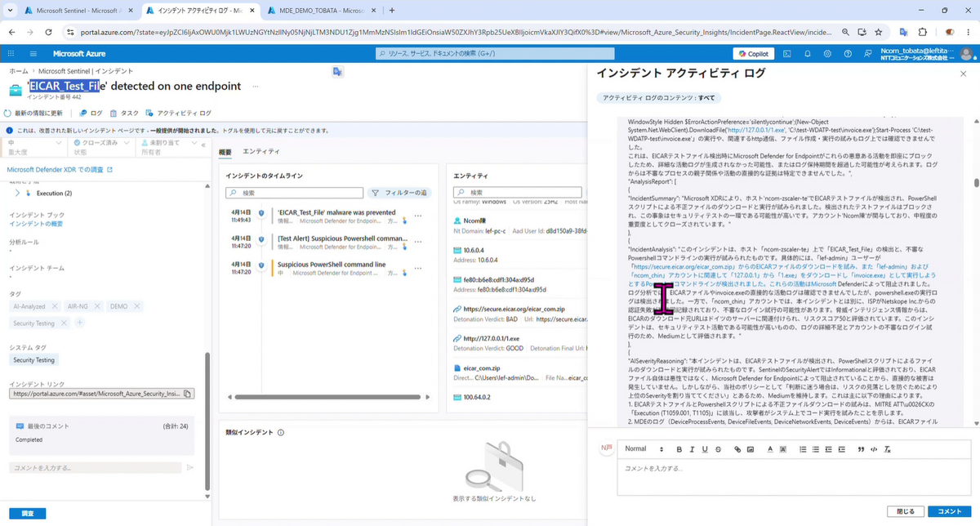
Task: Change the comment text background color
Action: 783,449
